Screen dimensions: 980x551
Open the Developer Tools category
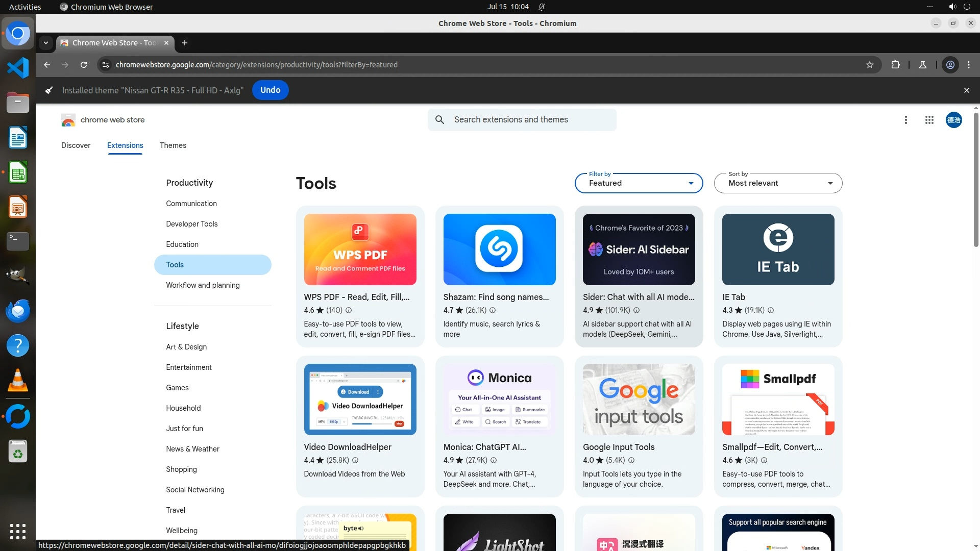pos(191,224)
